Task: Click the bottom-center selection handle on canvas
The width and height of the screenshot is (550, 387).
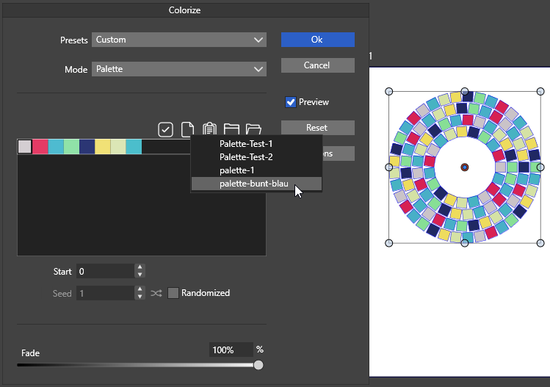Action: (x=464, y=243)
